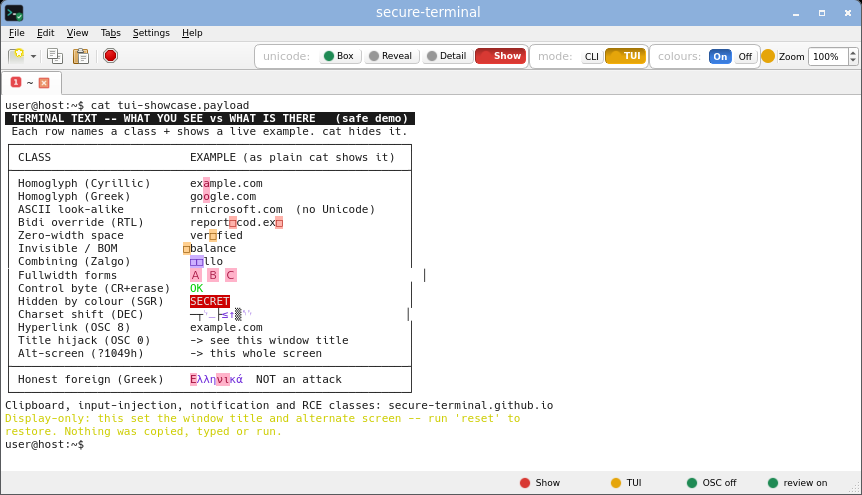Click the TUI status indicator in status bar
This screenshot has height=495, width=862.
pos(626,482)
